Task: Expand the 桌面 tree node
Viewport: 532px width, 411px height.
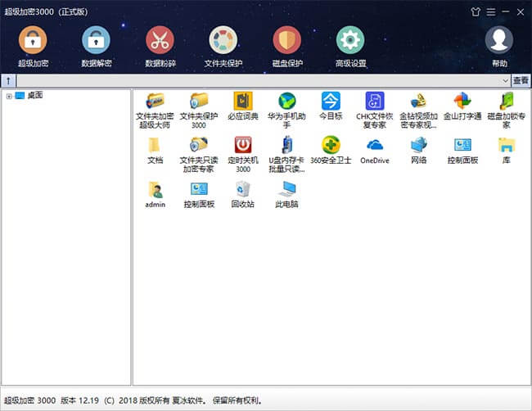Action: click(x=9, y=96)
